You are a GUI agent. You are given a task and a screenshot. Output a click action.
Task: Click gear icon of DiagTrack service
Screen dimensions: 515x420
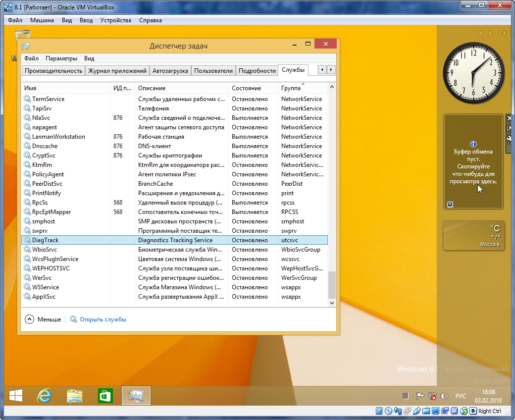click(x=27, y=240)
